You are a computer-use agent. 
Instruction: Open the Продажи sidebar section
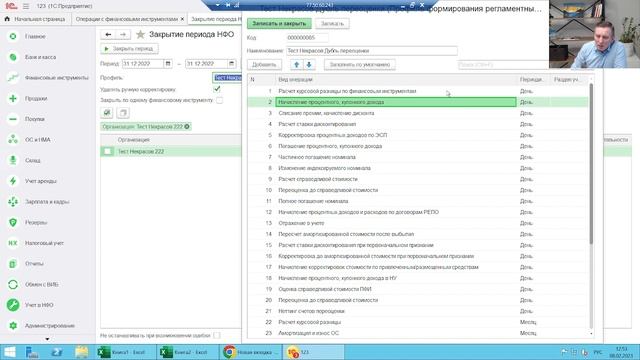[36, 98]
